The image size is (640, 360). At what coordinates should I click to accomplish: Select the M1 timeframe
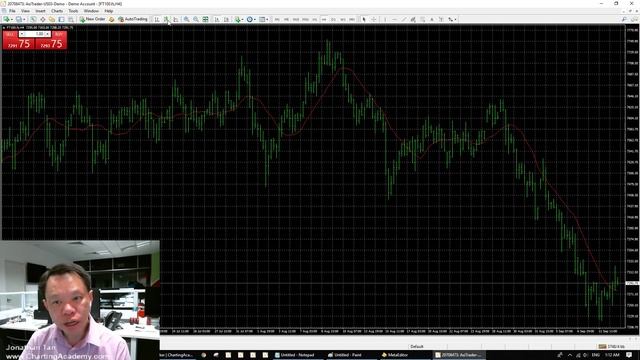pos(277,19)
